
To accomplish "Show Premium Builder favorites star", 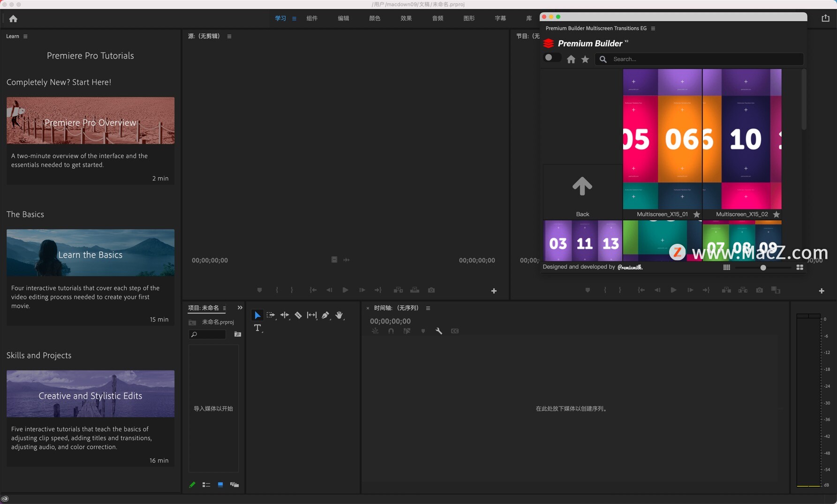I will [585, 59].
